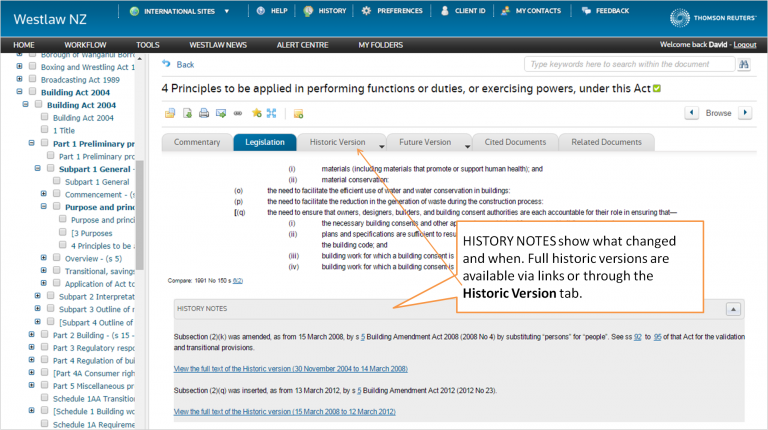Expand the Transitional, savings node
This screenshot has height=430, width=768.
(44, 270)
